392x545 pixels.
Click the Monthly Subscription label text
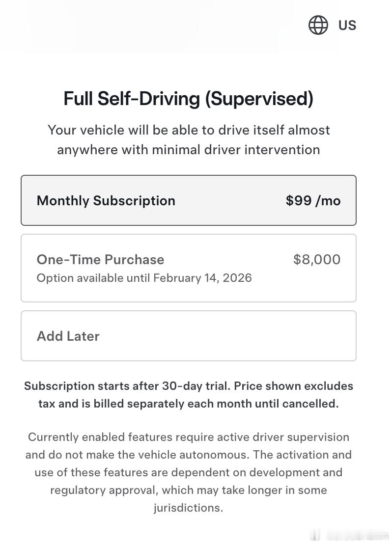point(106,200)
